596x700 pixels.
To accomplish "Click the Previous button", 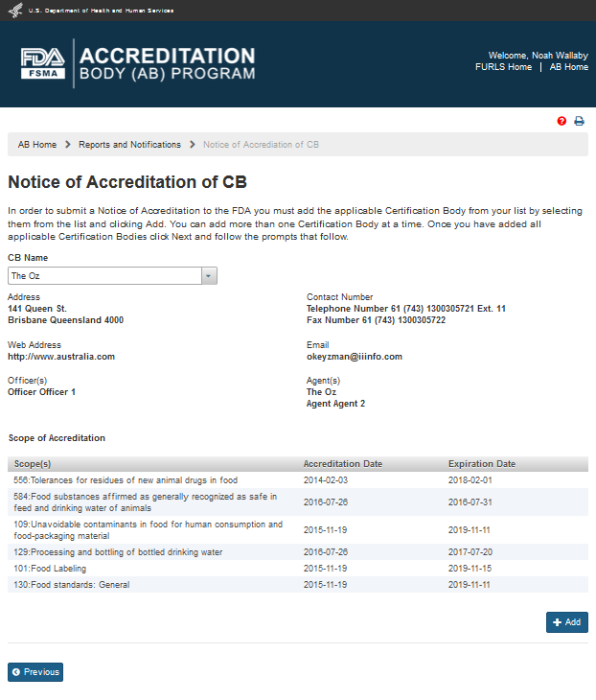I will pyautogui.click(x=35, y=672).
